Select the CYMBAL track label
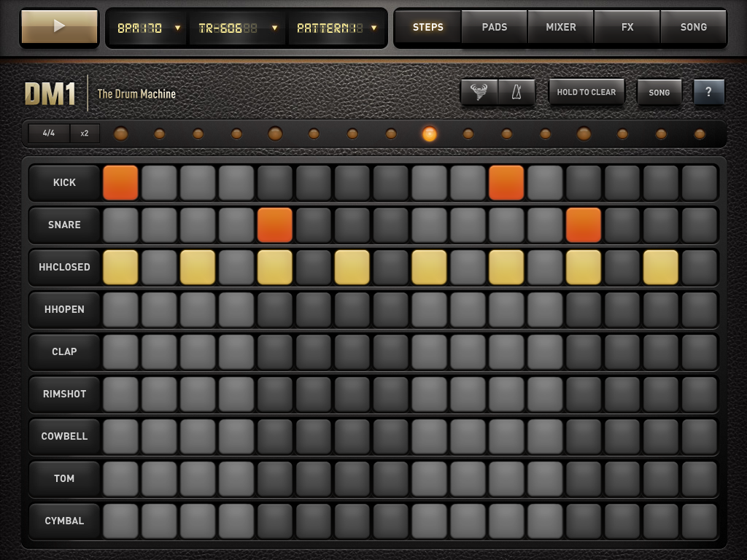The image size is (747, 560). pos(64,521)
